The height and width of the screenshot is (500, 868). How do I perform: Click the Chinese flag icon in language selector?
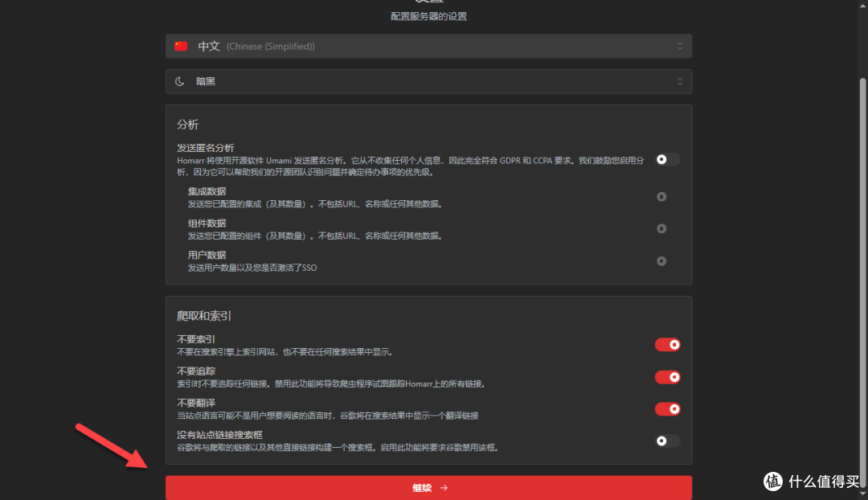point(181,46)
